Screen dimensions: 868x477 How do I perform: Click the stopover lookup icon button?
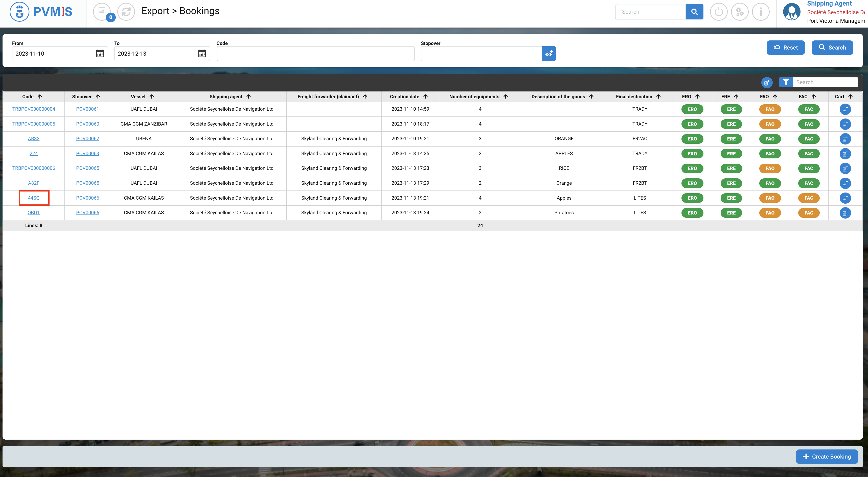click(x=549, y=54)
